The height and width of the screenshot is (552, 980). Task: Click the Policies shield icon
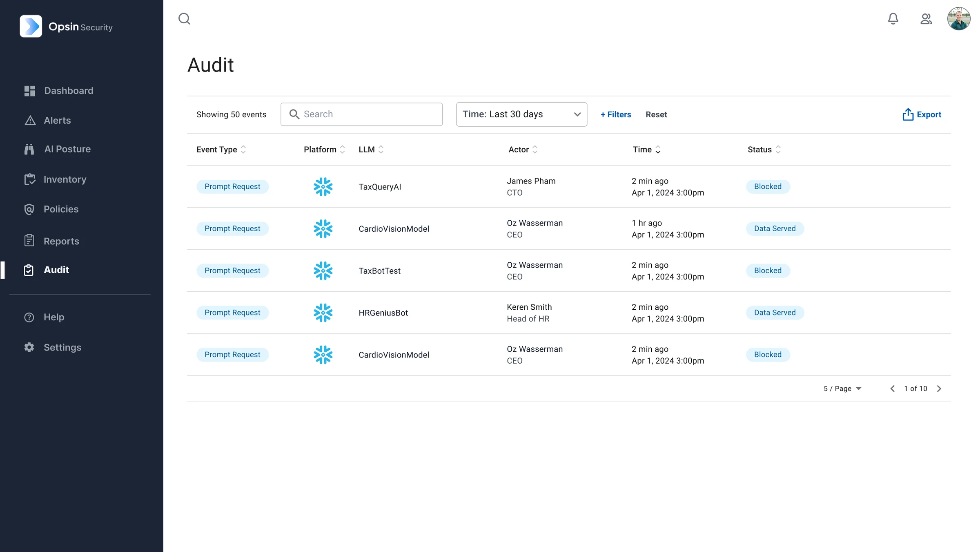pos(29,209)
